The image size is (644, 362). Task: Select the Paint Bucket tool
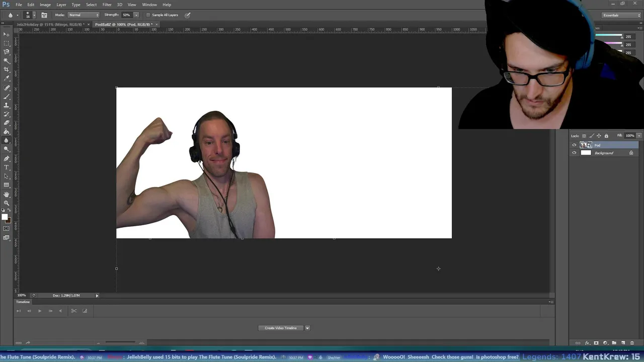tap(7, 132)
